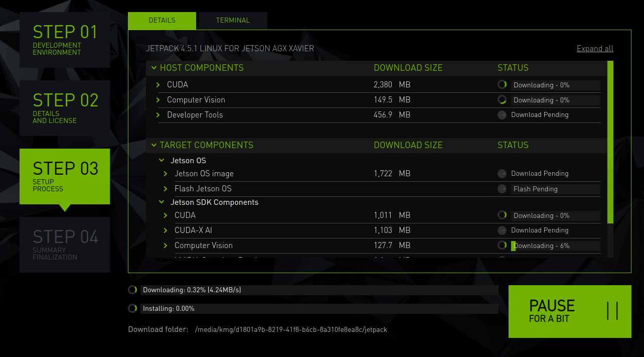
Task: Click the overall Downloading 0.32% progress bar
Action: tap(319, 290)
